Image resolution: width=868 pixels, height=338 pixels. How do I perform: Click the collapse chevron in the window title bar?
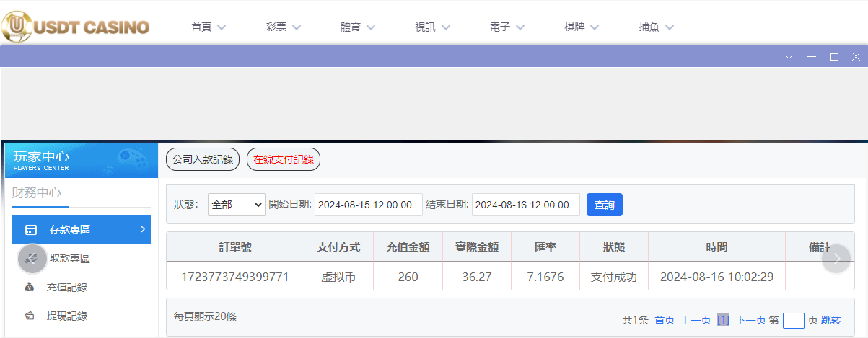pyautogui.click(x=789, y=57)
